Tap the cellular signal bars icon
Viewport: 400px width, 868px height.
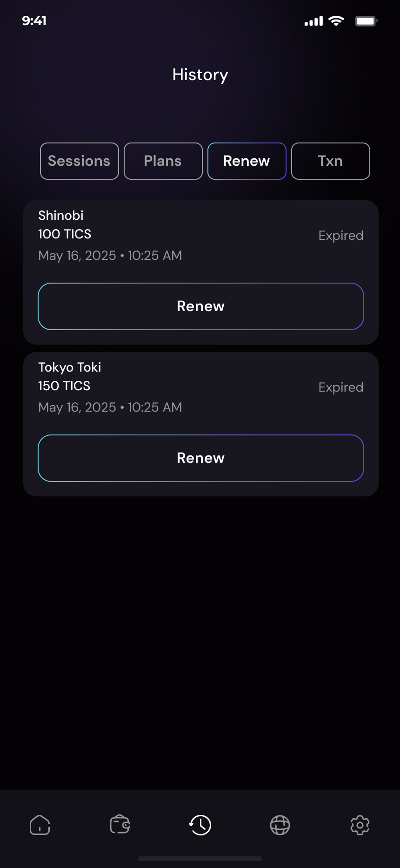(x=313, y=21)
